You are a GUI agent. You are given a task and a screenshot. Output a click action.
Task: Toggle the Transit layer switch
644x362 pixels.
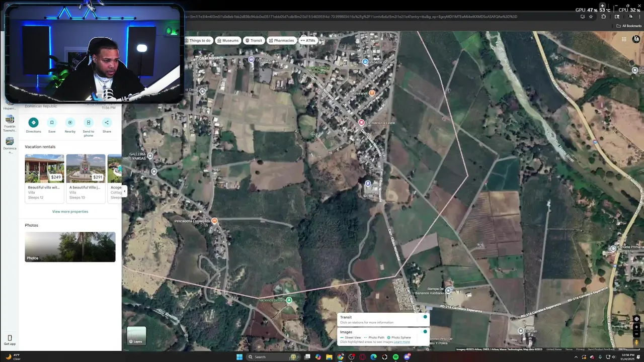point(425,317)
